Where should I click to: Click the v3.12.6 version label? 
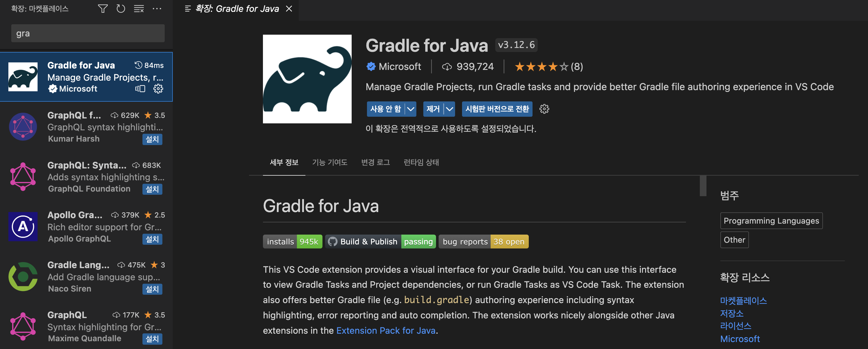516,45
